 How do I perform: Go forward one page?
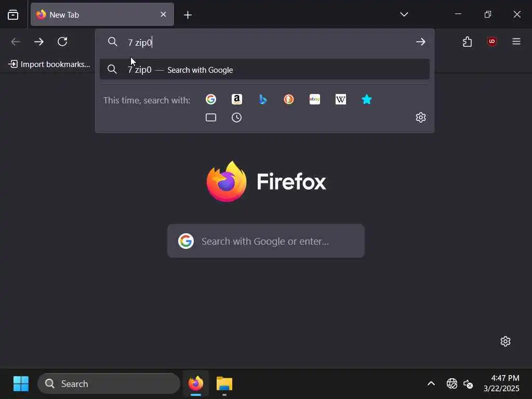coord(39,42)
